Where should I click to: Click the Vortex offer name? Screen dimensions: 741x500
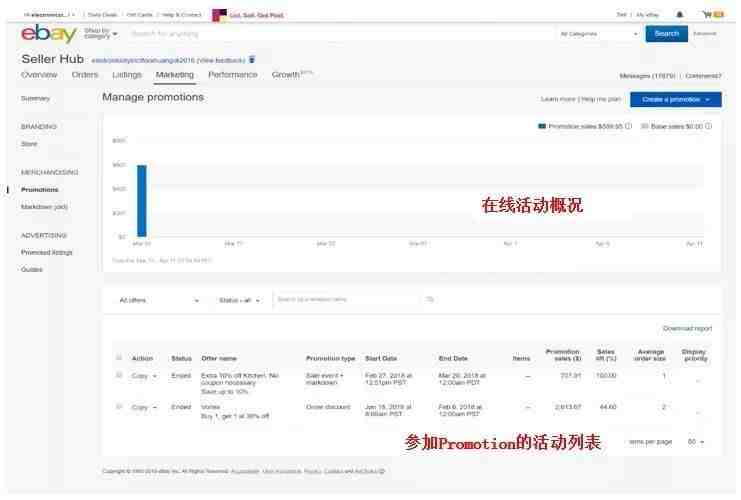(x=210, y=406)
